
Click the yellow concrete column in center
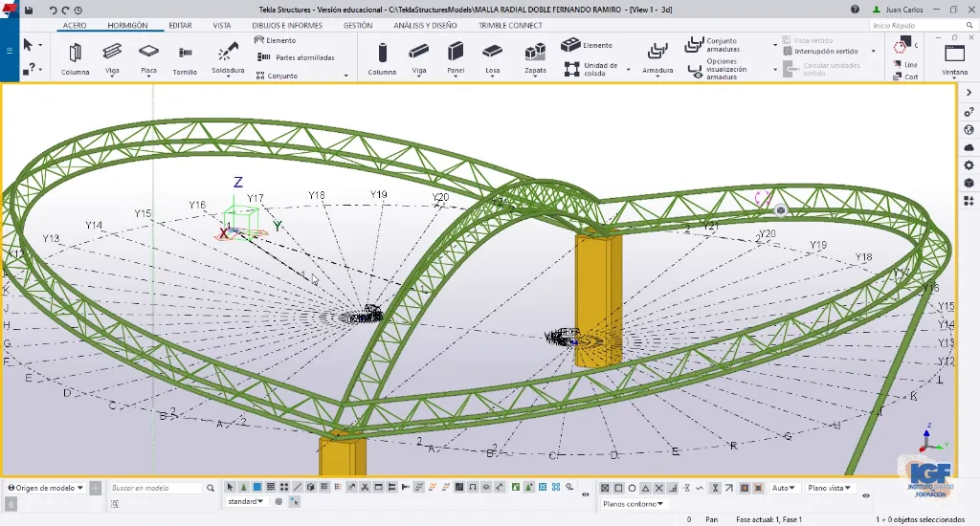coord(597,300)
